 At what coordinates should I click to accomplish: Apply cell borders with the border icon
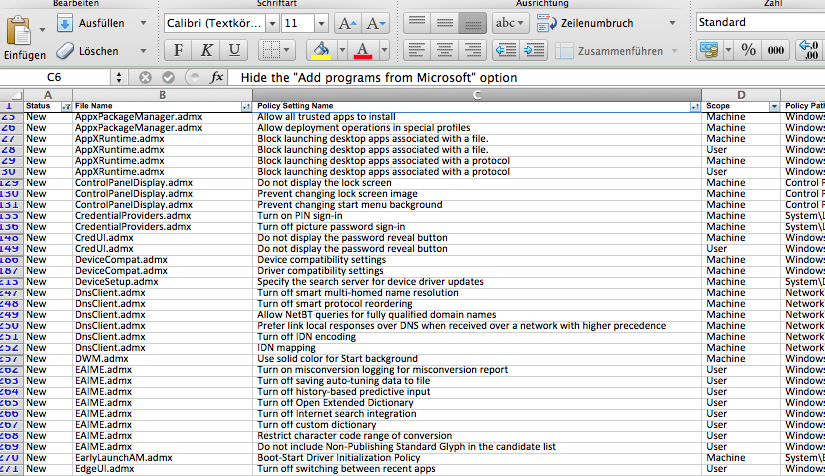click(x=271, y=50)
